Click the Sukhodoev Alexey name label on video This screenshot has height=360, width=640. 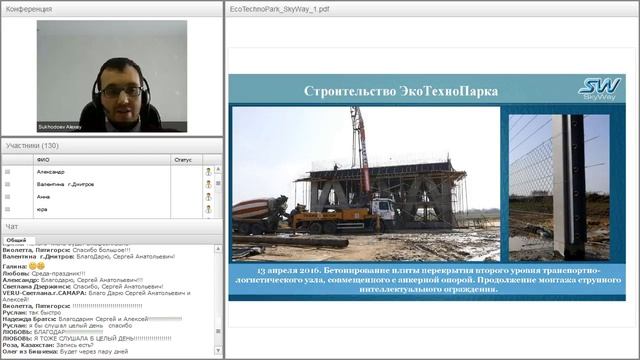pos(60,127)
